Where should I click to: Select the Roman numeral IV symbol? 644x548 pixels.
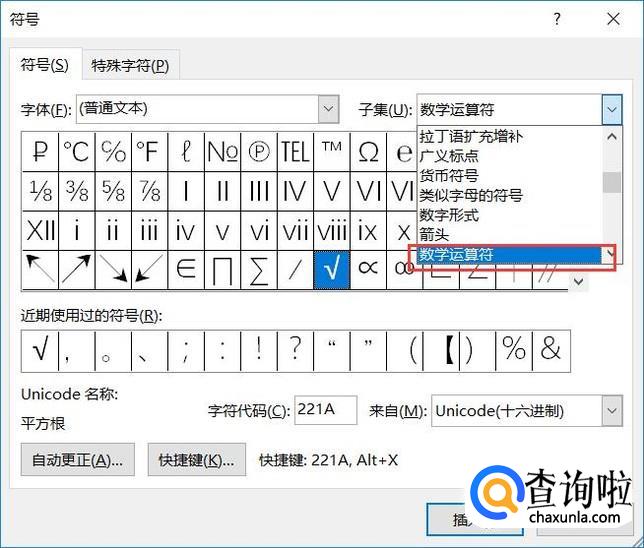[x=295, y=191]
